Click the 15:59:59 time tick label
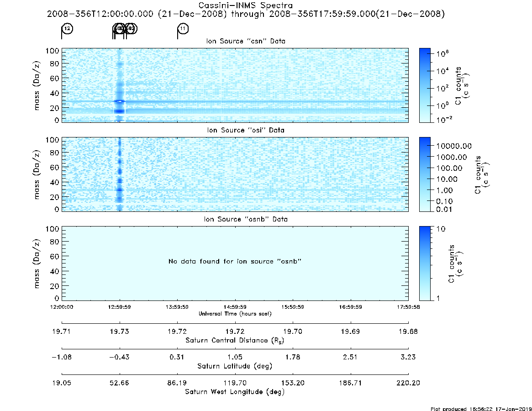The height and width of the screenshot is (411, 532). [293, 307]
